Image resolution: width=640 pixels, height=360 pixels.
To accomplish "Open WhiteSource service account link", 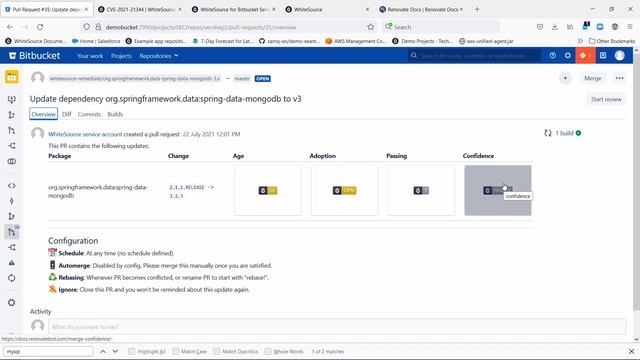I will click(x=85, y=134).
